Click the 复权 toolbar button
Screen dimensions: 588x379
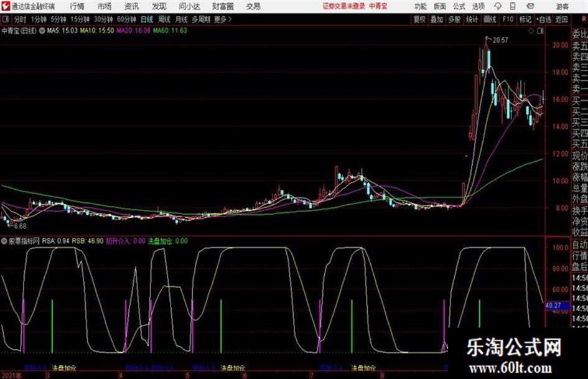tap(419, 19)
